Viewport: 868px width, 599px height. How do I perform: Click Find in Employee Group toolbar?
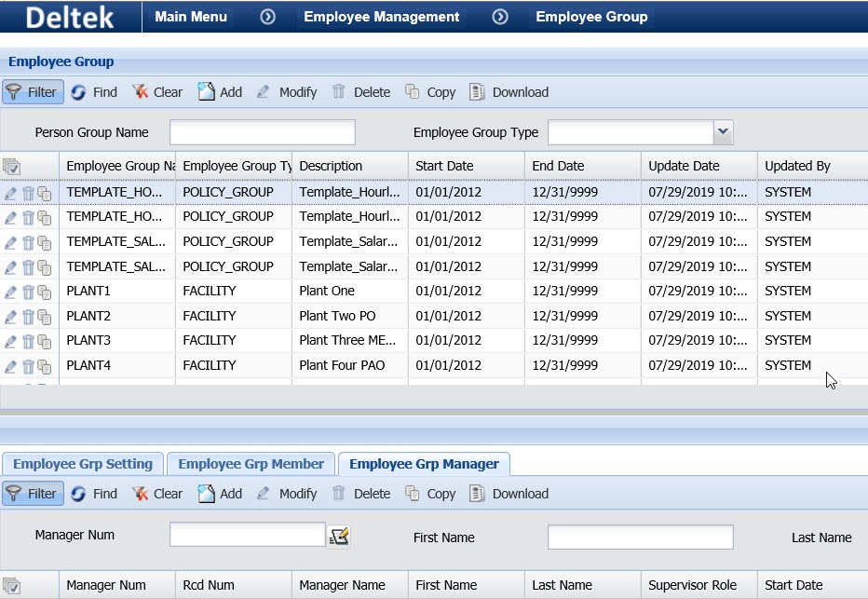[94, 92]
